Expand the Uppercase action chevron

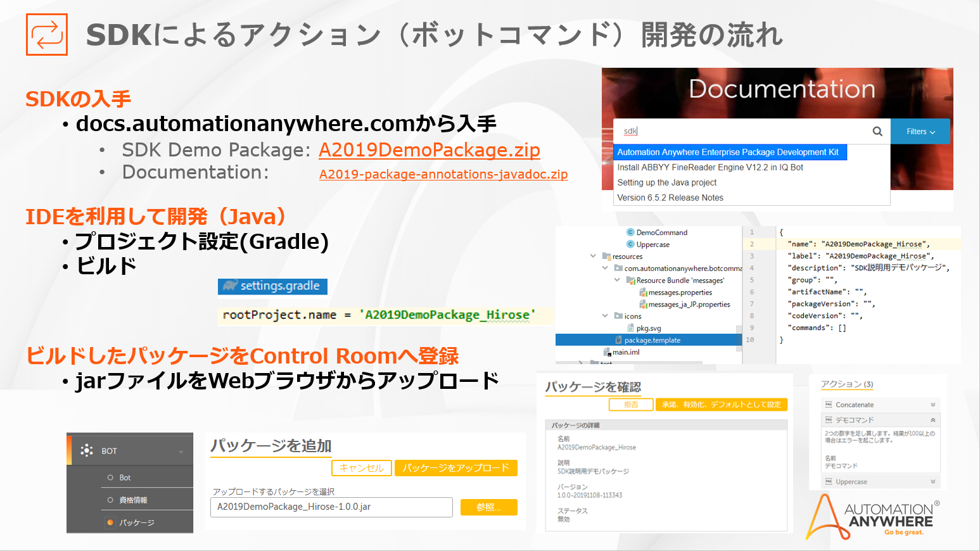click(x=932, y=482)
